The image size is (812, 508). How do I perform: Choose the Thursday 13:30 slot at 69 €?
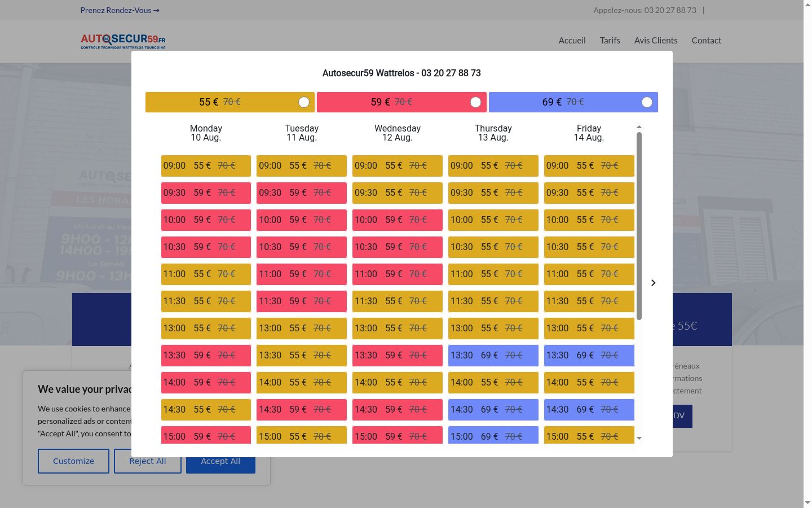point(493,356)
